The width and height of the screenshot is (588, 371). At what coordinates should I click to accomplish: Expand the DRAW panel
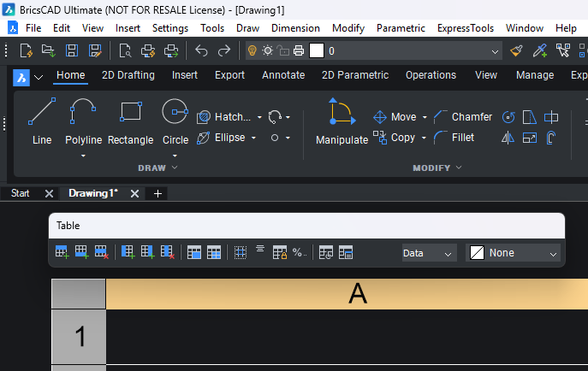coord(157,168)
